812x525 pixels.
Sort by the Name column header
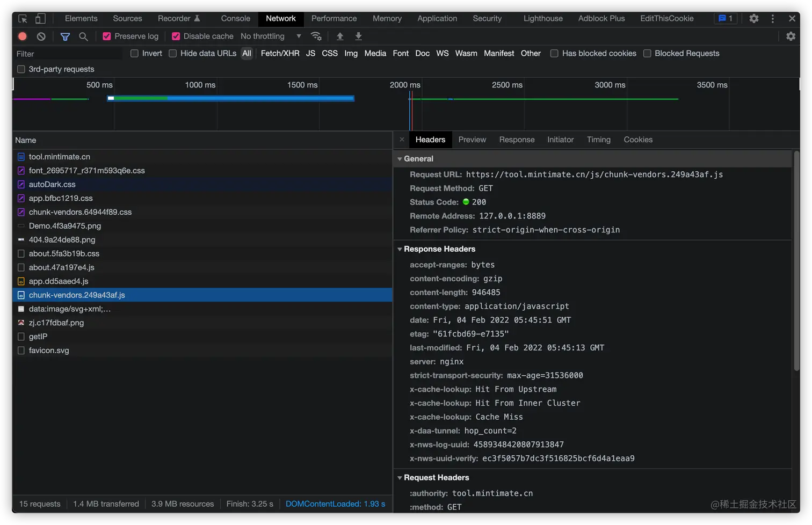point(202,141)
